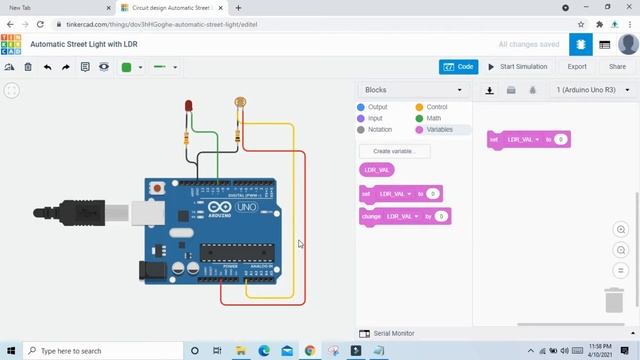The height and width of the screenshot is (360, 640).
Task: Toggle notes visibility eye icon
Action: tap(104, 67)
